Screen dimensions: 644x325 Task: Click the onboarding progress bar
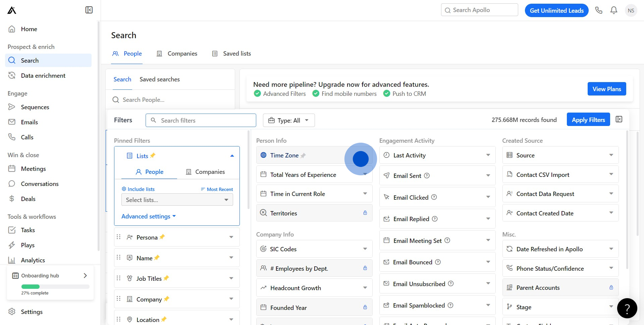(x=55, y=286)
